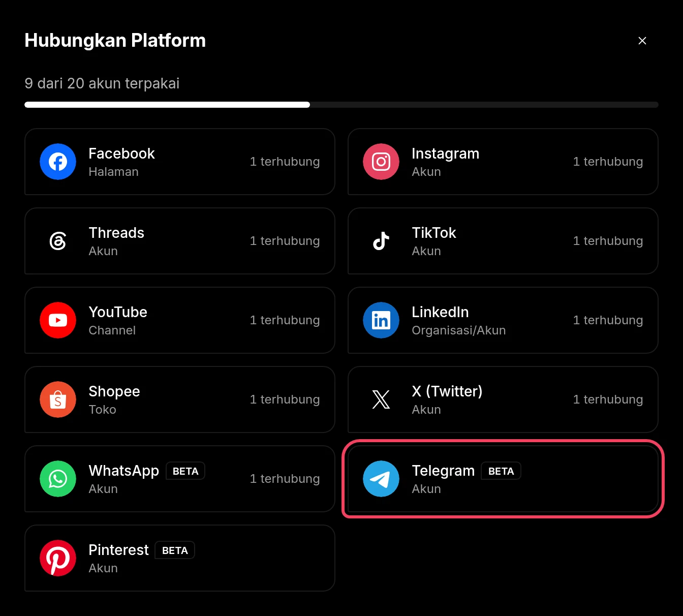Click the 'Toko' subtitle under Shopee
The image size is (683, 616).
click(102, 410)
